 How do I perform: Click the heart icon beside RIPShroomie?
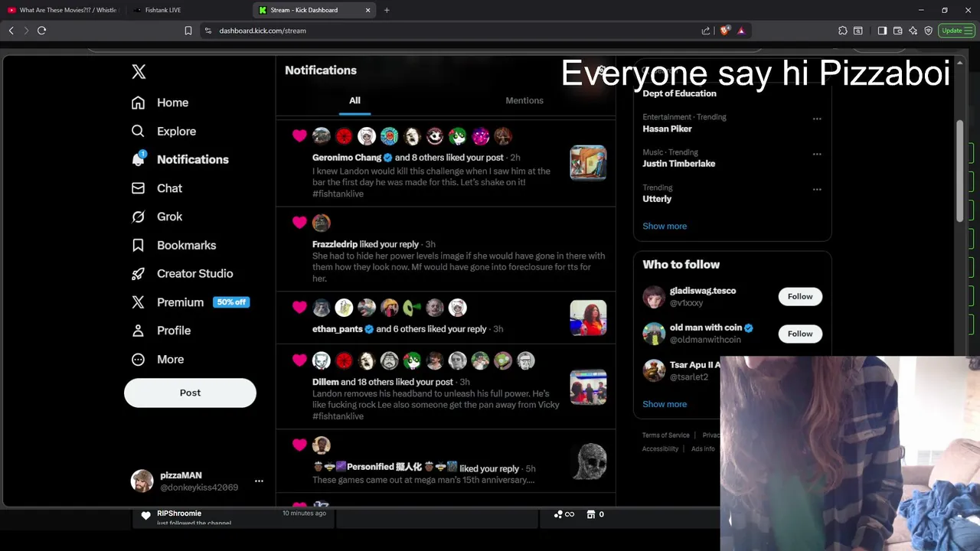pos(145,516)
